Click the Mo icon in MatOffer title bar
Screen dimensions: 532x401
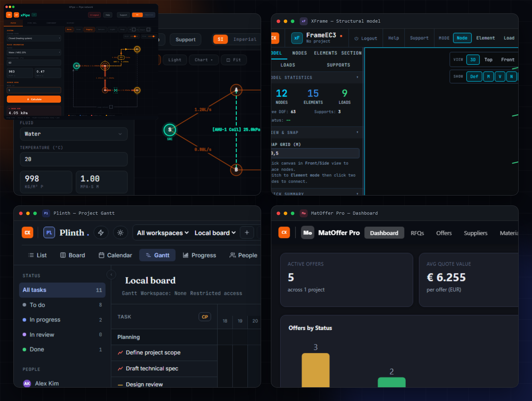click(x=303, y=213)
